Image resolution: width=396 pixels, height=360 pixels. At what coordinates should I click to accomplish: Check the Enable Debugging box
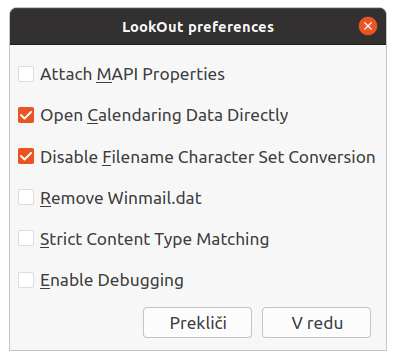(x=26, y=280)
